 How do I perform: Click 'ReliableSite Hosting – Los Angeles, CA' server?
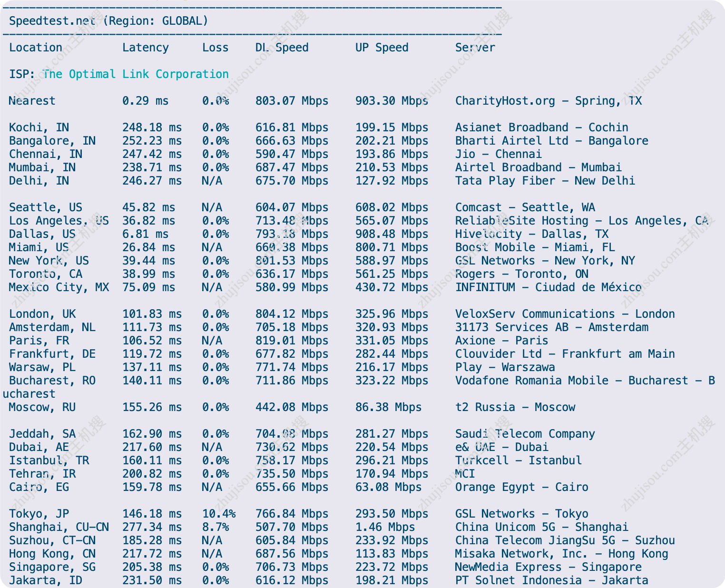point(582,221)
